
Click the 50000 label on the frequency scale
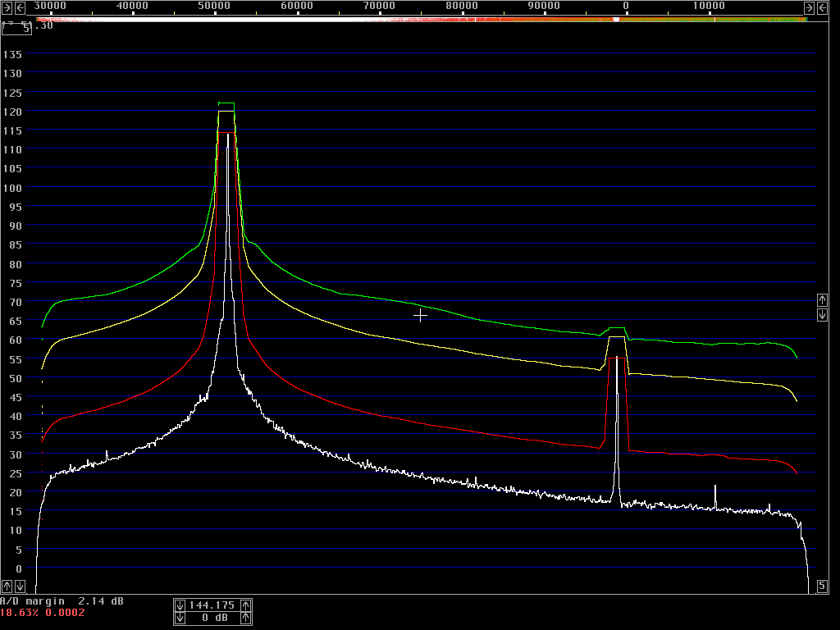coord(214,6)
